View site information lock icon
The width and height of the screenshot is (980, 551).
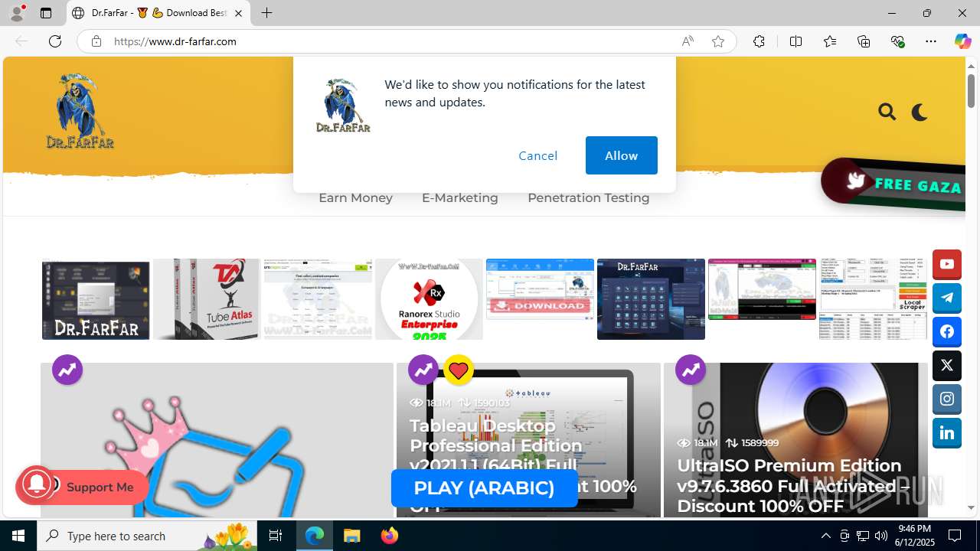point(96,41)
